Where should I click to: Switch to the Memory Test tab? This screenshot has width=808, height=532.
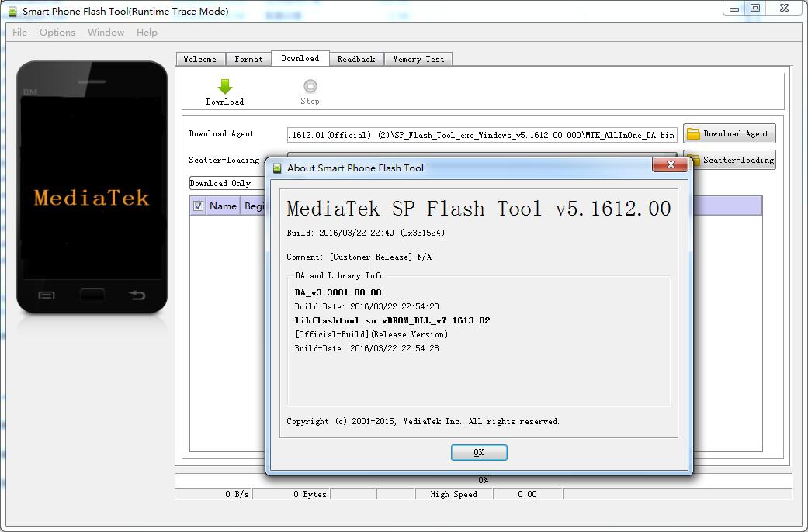pos(418,59)
